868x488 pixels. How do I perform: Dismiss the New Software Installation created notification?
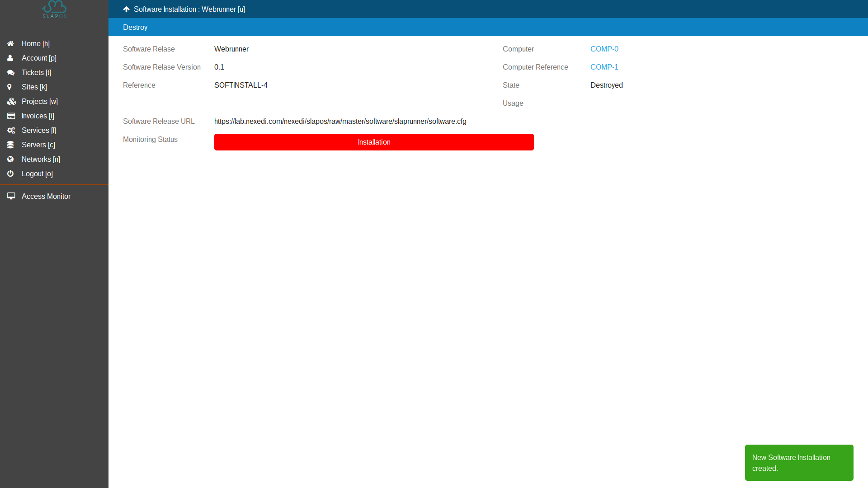click(x=799, y=463)
